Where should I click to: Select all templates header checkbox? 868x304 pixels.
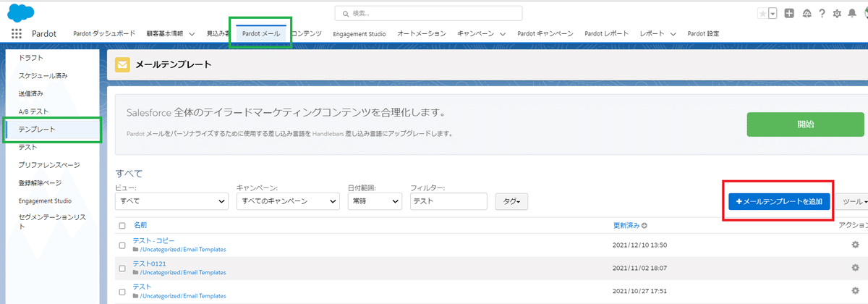pos(122,226)
